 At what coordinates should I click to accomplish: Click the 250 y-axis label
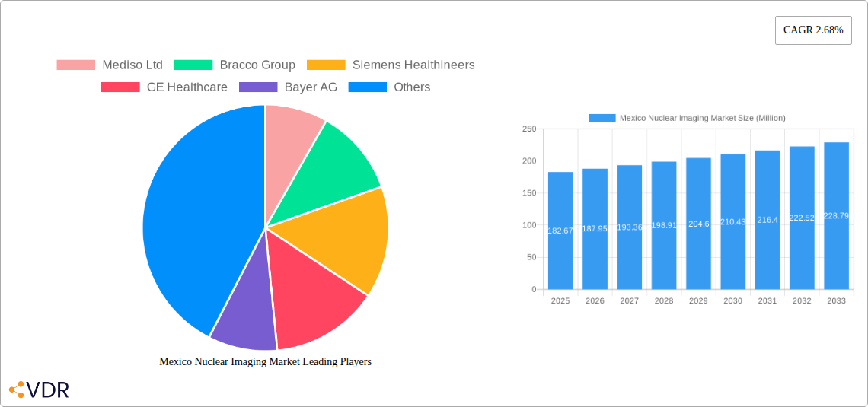click(529, 129)
